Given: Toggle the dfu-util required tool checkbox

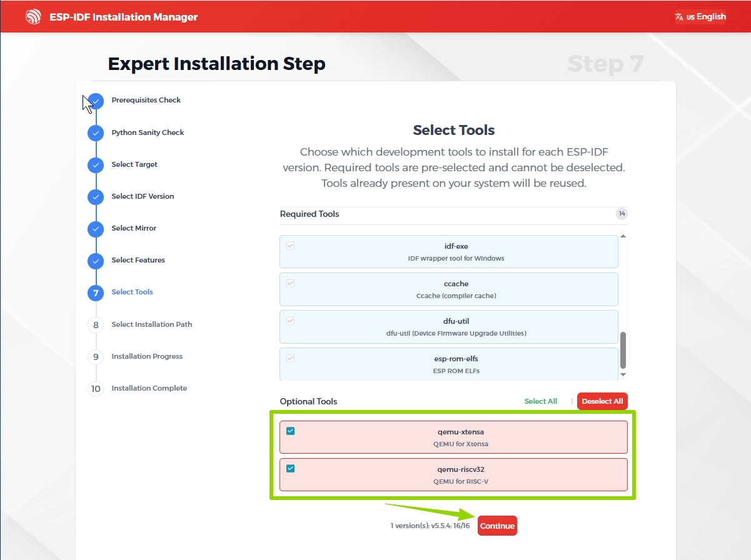Looking at the screenshot, I should pos(290,321).
